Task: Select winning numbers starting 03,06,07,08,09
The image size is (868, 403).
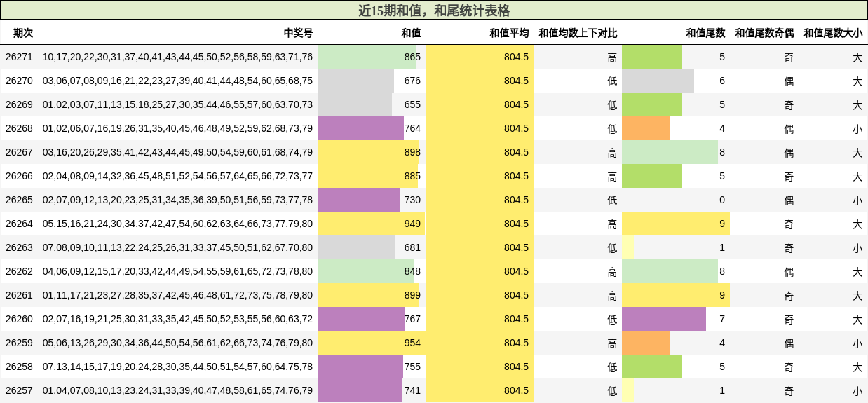Action: tap(177, 81)
